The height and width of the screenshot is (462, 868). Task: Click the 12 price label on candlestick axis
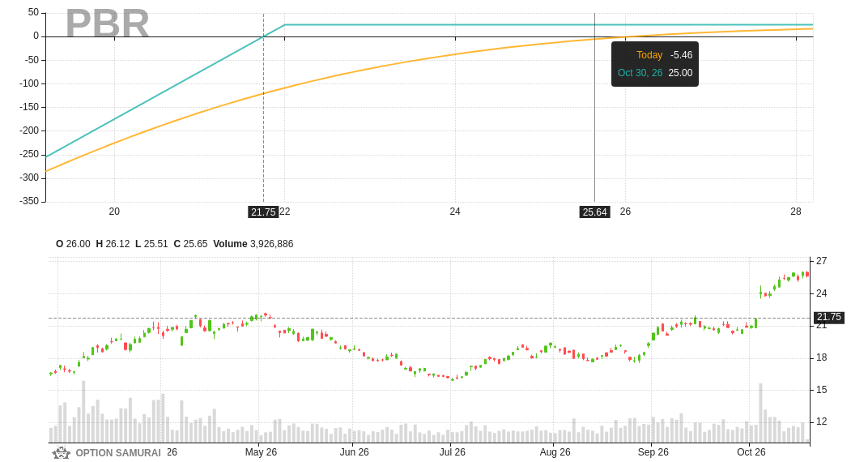pyautogui.click(x=822, y=421)
